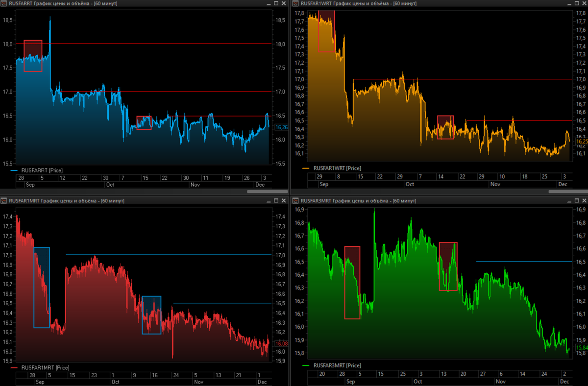This screenshot has height=386, width=588.
Task: Open the RUSFAR1WRT window system menu icon
Action: [x=295, y=3]
